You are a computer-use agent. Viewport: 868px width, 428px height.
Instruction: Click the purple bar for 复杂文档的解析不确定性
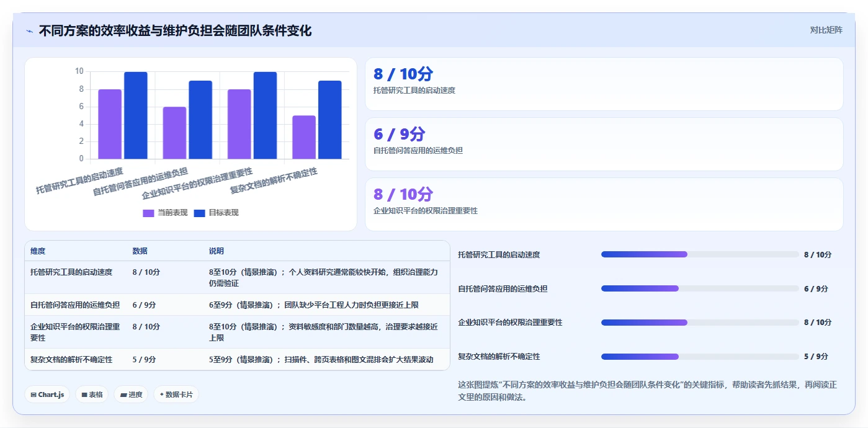(304, 137)
